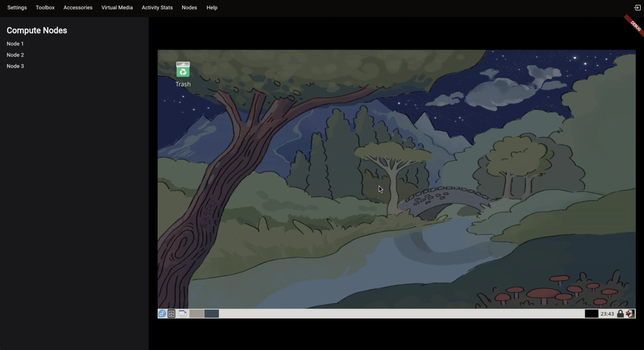Open the Activity Stats menu
This screenshot has width=644, height=350.
pos(157,8)
